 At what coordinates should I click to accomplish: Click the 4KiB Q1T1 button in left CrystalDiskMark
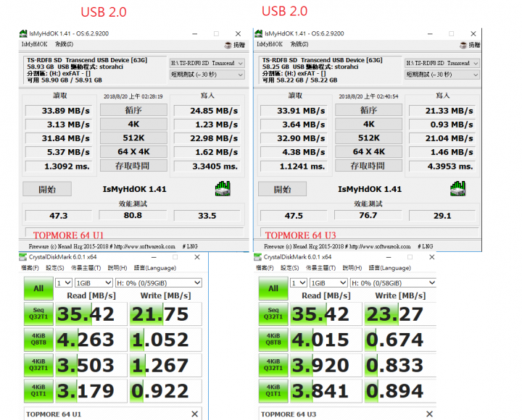coord(38,391)
